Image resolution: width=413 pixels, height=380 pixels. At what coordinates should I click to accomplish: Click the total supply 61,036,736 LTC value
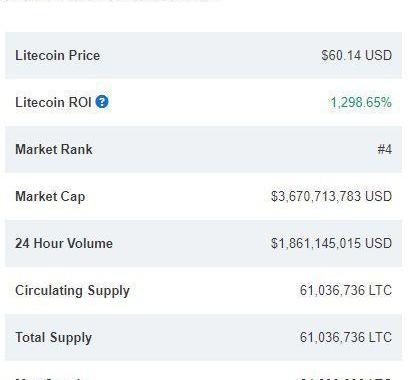click(346, 337)
